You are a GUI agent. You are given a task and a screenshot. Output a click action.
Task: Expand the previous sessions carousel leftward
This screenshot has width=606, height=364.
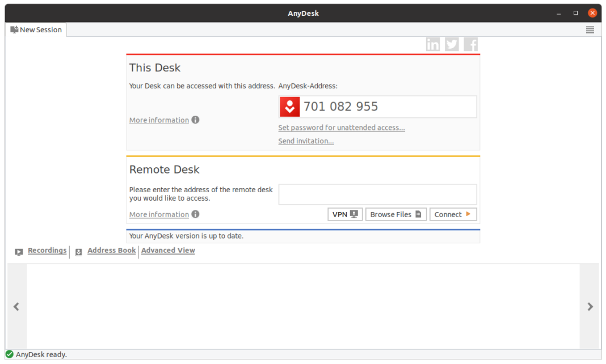click(x=16, y=307)
